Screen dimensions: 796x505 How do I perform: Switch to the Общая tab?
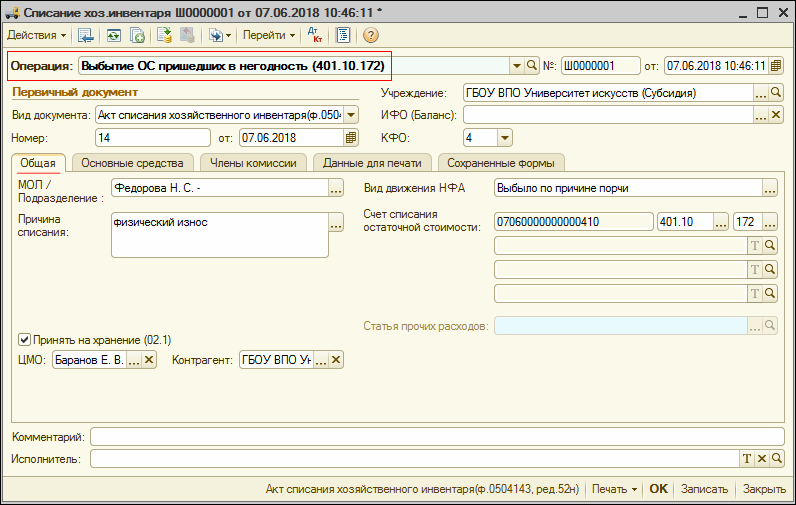point(38,163)
